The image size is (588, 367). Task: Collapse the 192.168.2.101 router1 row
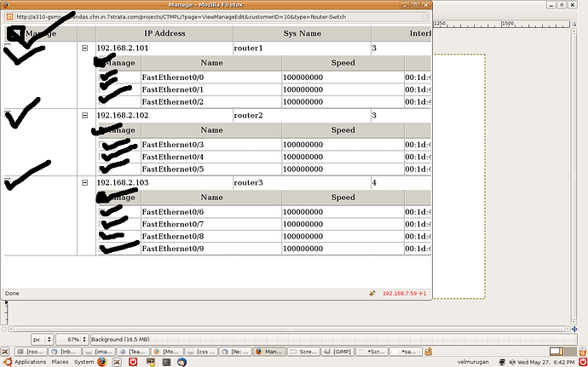[84, 48]
